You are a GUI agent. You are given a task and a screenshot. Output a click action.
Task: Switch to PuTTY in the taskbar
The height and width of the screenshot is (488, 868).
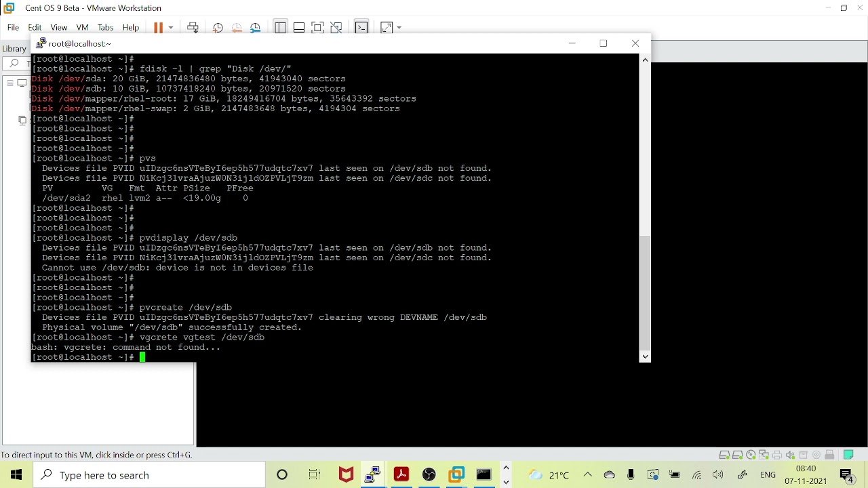(374, 475)
